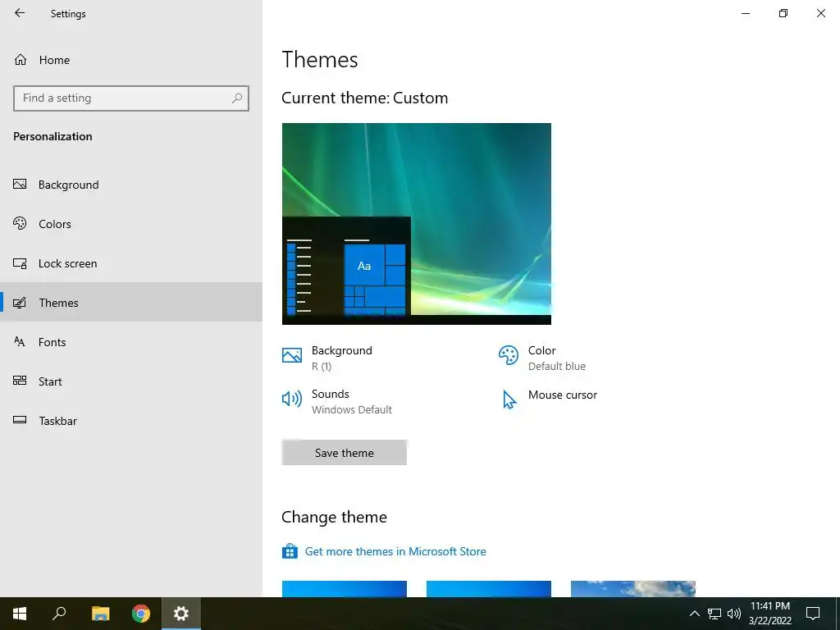
Task: Click the theme Background picture icon
Action: [292, 355]
